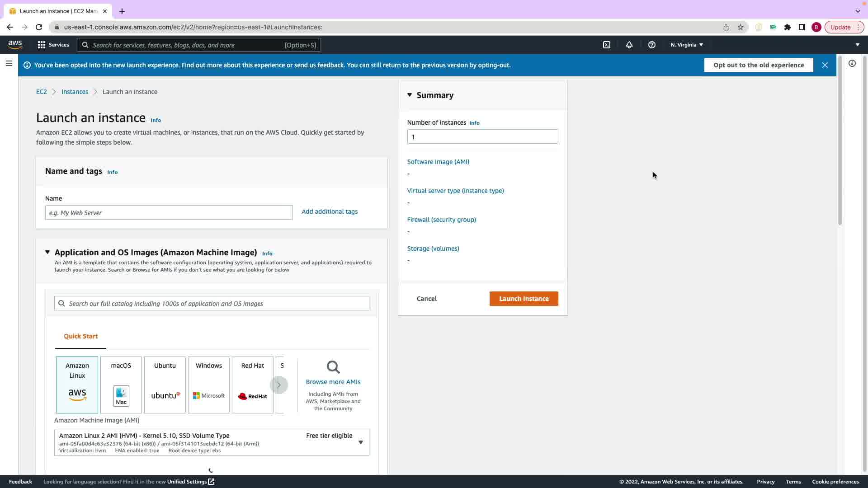Click the instance Name input field
This screenshot has height=488, width=868.
[x=169, y=212]
